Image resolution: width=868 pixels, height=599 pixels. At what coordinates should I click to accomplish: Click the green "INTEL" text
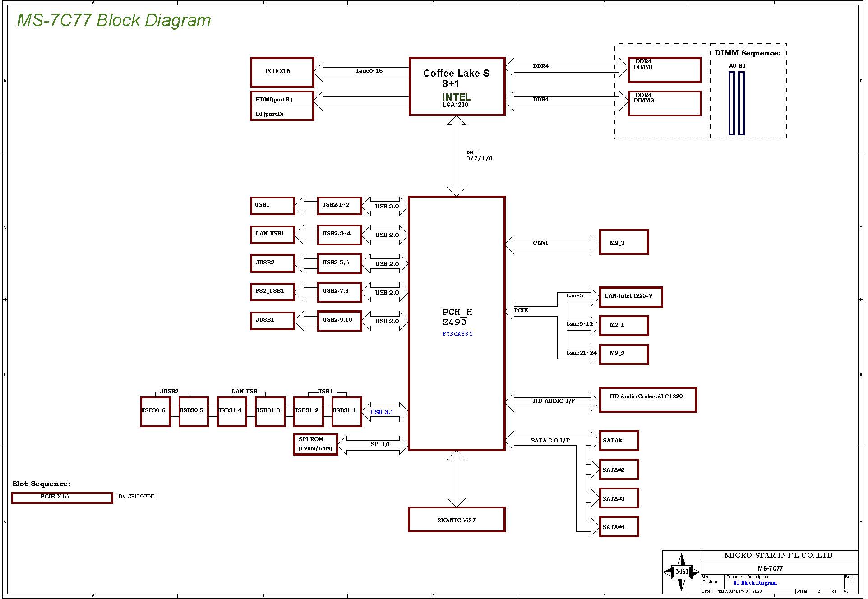pyautogui.click(x=456, y=97)
